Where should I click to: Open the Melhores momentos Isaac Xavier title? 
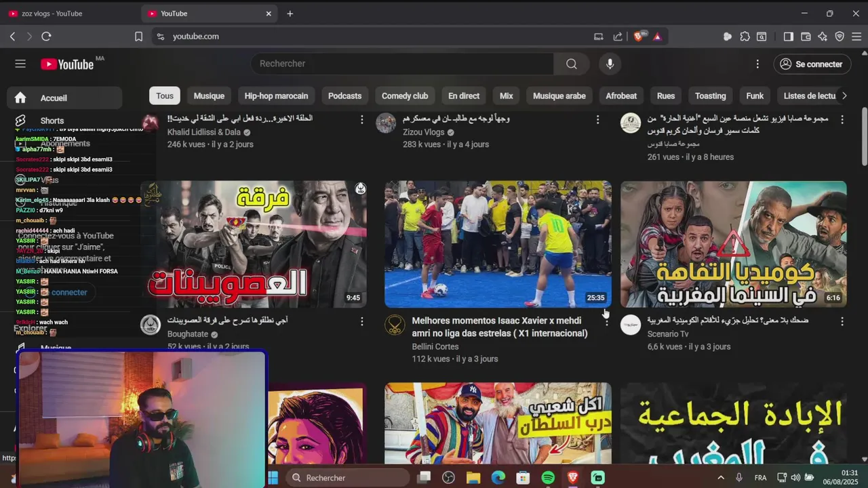tap(500, 327)
